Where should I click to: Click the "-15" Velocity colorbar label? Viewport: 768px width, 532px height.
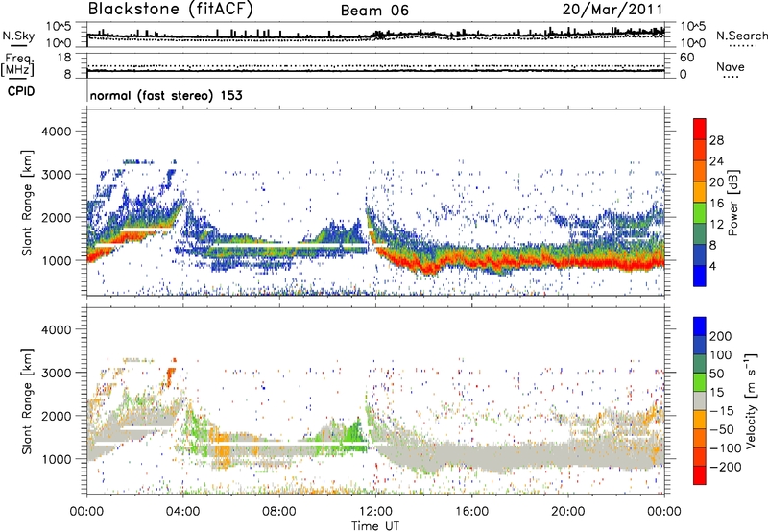(722, 411)
